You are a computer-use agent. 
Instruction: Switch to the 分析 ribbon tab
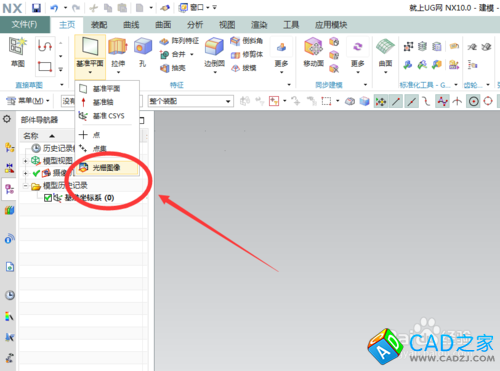point(195,25)
